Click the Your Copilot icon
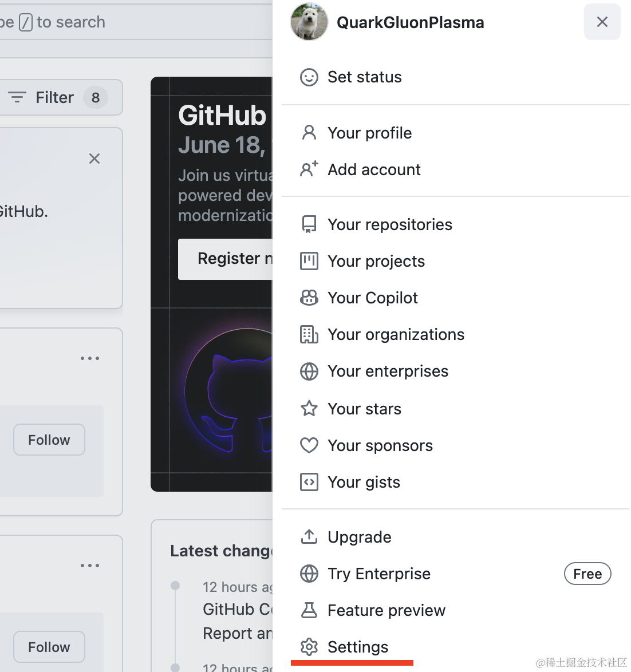 click(x=309, y=298)
